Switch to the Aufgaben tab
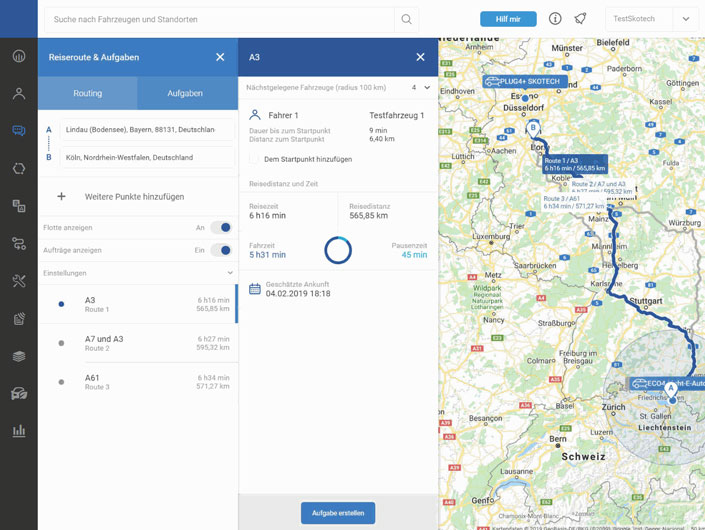Image resolution: width=705 pixels, height=530 pixels. tap(185, 93)
